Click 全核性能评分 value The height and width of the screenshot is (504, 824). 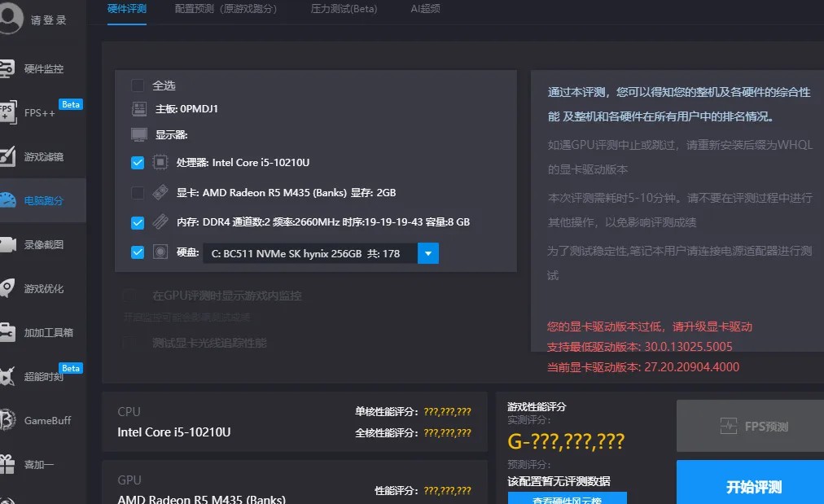tap(447, 433)
